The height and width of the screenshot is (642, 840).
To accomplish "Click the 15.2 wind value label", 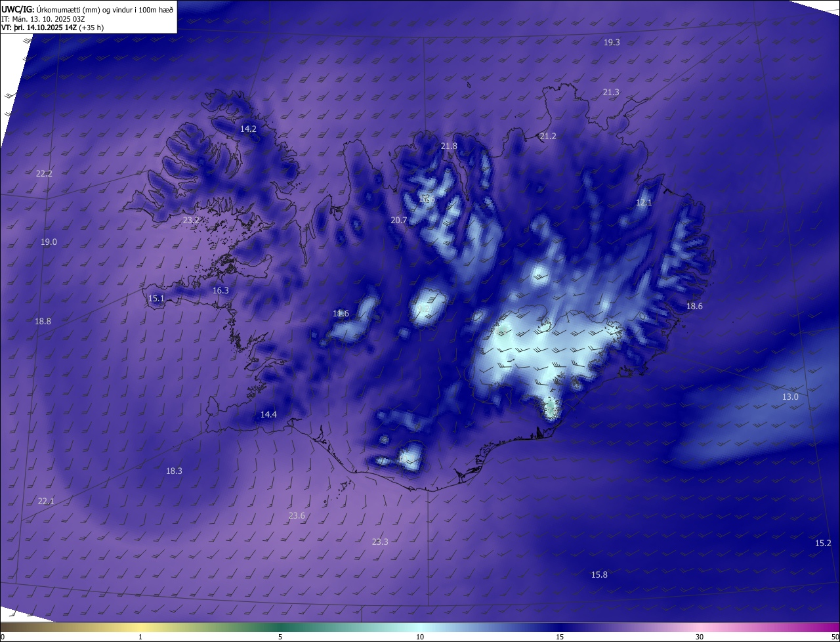I will [x=823, y=544].
